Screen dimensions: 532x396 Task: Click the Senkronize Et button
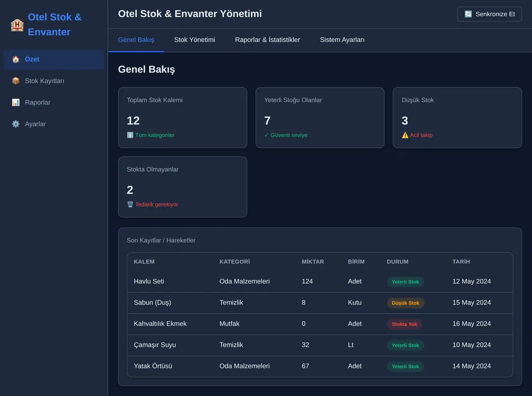pos(489,14)
